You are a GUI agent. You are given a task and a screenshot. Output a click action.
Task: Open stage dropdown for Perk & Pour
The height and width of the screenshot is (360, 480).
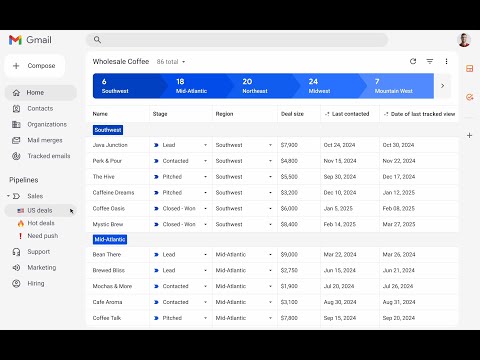coord(205,161)
